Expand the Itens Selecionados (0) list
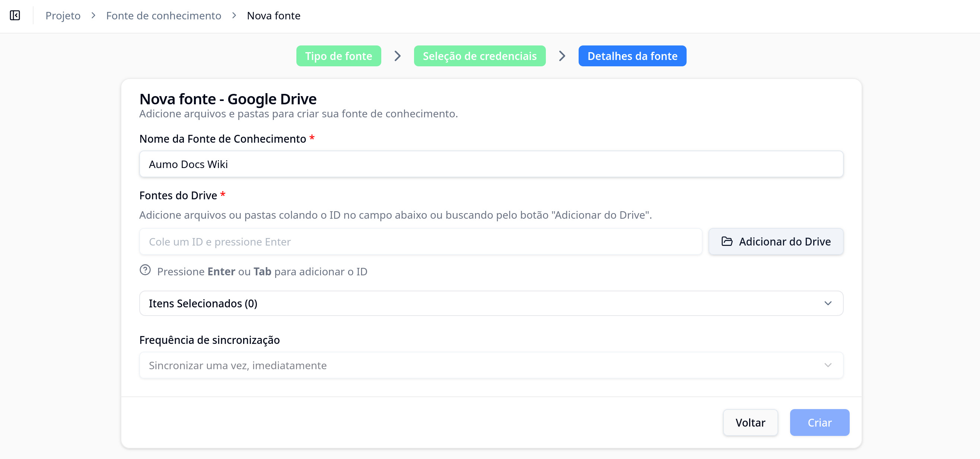Screen dimensions: 980x459 tap(491, 303)
